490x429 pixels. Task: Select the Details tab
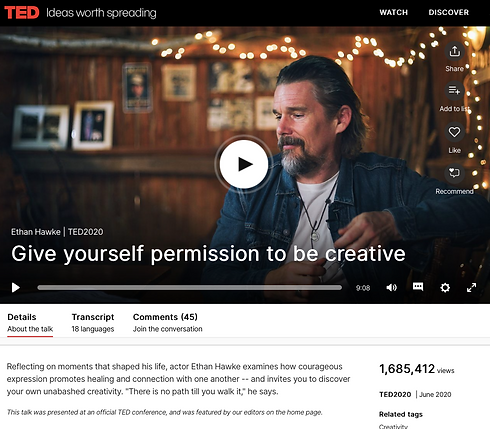(x=30, y=323)
